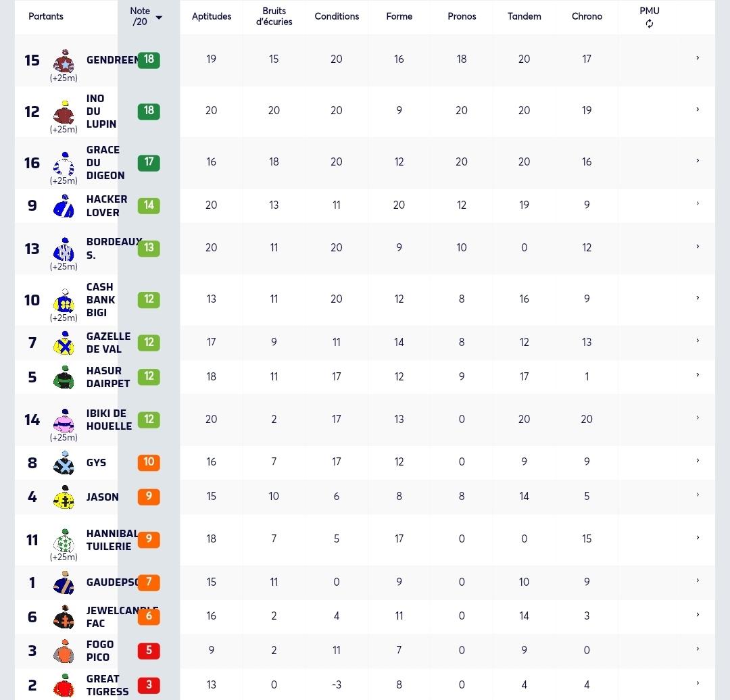The height and width of the screenshot is (700, 730).
Task: Click the PMU refresh icon
Action: tap(649, 24)
